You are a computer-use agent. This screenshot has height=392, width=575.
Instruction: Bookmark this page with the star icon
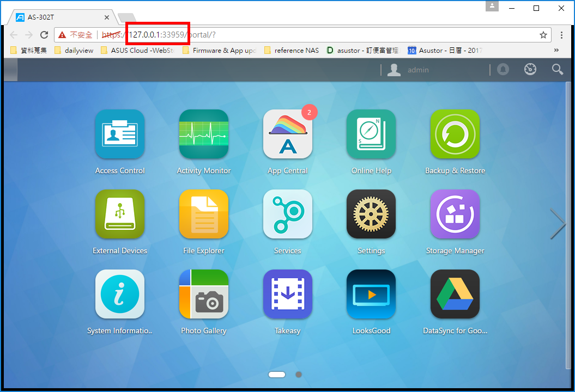(x=543, y=35)
